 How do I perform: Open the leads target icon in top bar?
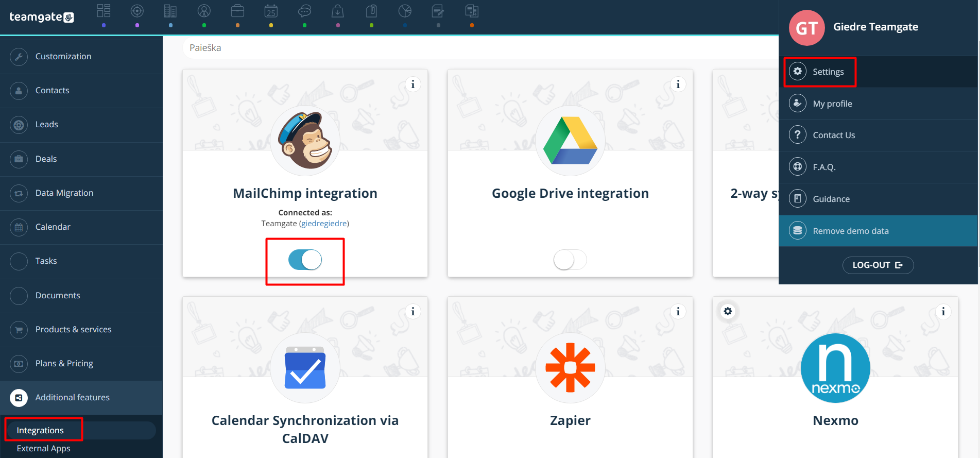click(x=137, y=11)
